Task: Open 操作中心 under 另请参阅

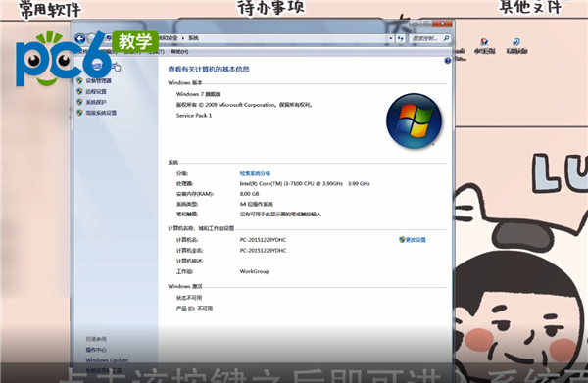Action: point(96,350)
